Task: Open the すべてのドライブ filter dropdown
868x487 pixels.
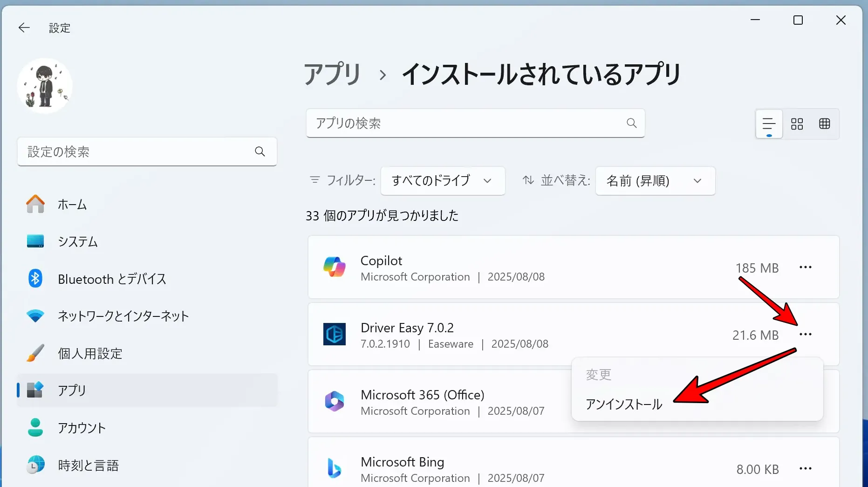Action: (x=443, y=181)
